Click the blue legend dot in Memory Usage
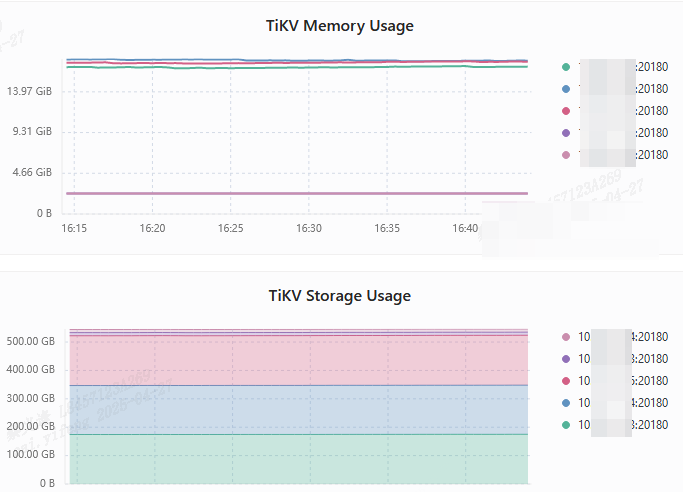 click(566, 89)
